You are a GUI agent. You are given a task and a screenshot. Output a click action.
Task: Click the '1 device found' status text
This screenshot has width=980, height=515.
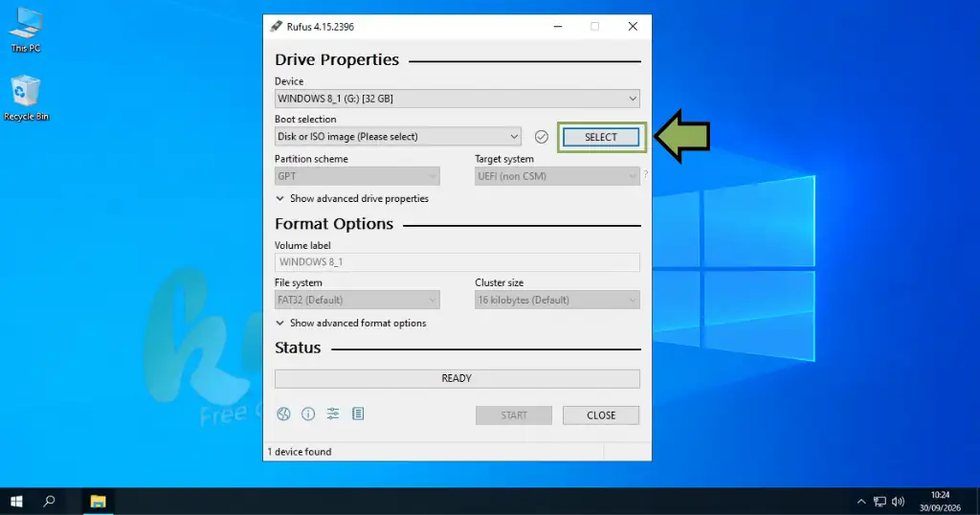click(x=300, y=452)
